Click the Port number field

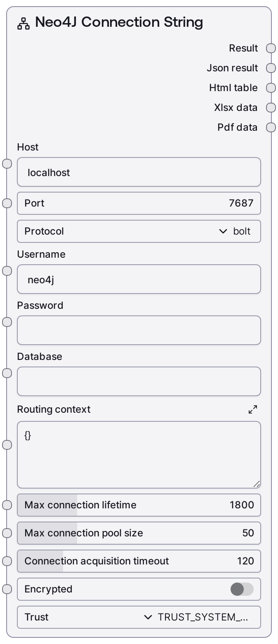point(139,203)
